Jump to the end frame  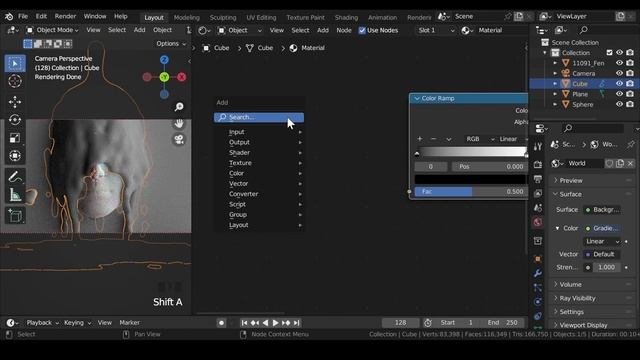[297, 323]
